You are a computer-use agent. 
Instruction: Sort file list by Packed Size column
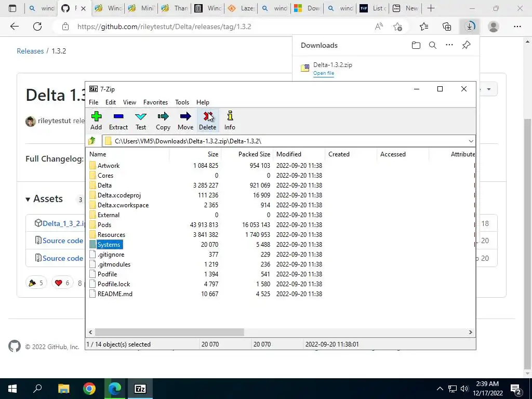coord(247,154)
